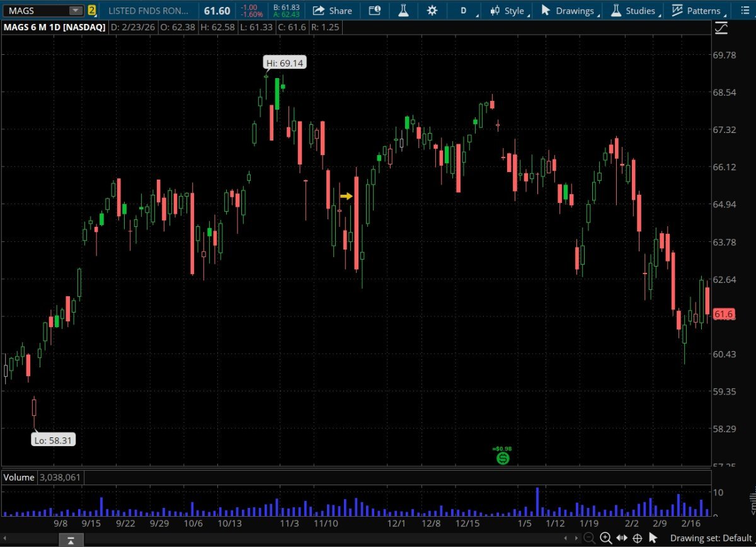Click the zoom out magnifier icon
Screen dimensions: 756x547
point(589,538)
